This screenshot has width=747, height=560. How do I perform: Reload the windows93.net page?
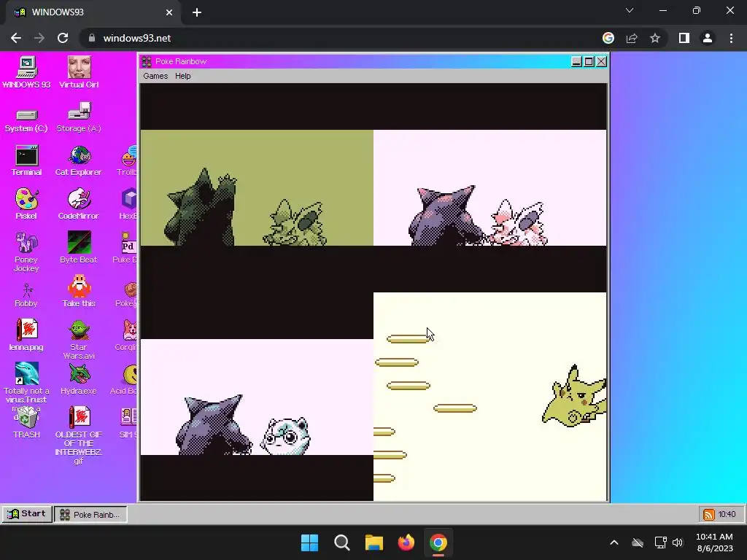(63, 38)
